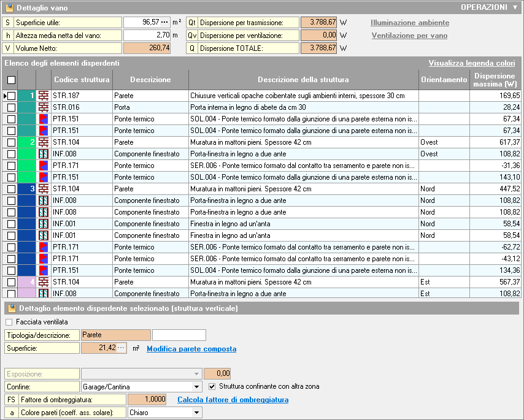Click Calcola fattore di ombreggiatura
524x420 pixels.
[x=233, y=400]
